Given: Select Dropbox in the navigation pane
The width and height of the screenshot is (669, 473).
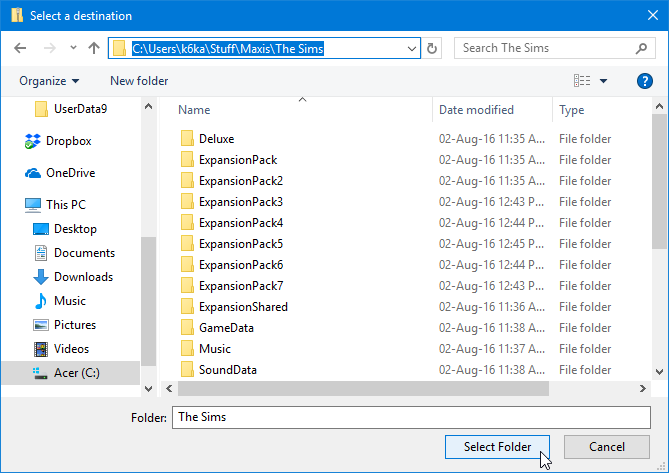Looking at the screenshot, I should coord(68,141).
